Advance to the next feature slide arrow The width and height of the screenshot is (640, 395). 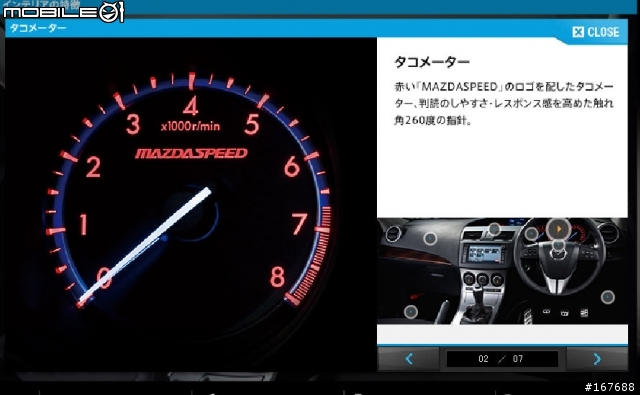point(597,359)
